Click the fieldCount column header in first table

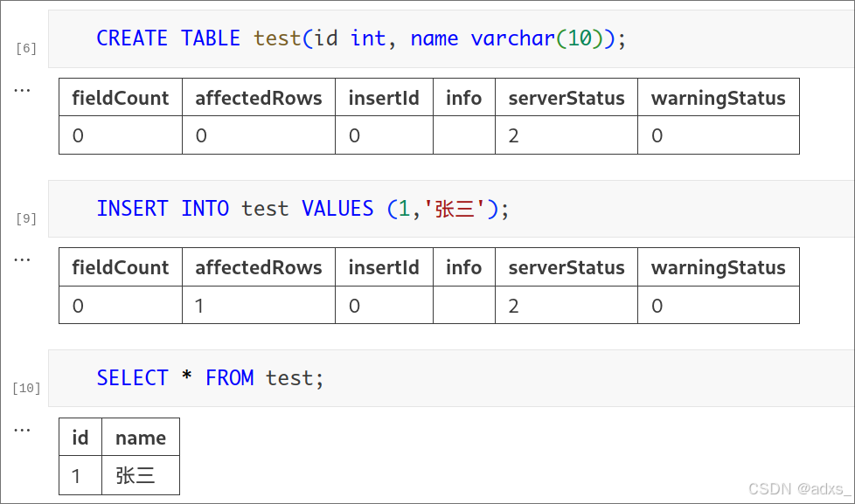tap(120, 98)
